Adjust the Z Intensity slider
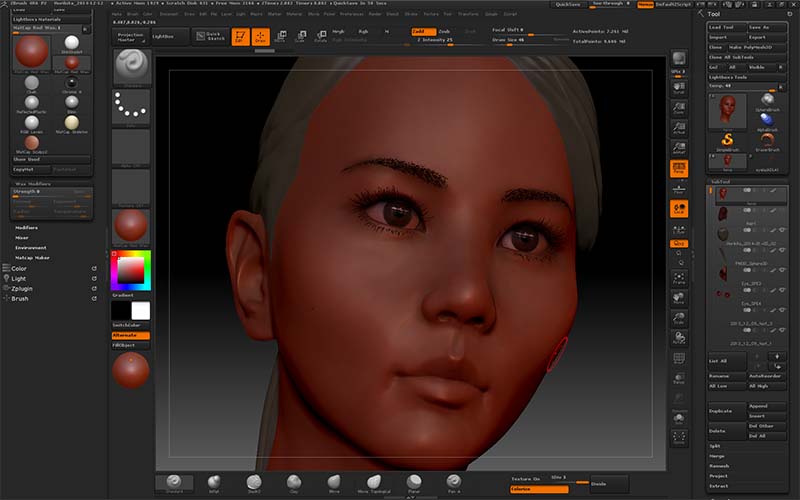Viewport: 800px width, 500px height. tap(434, 41)
